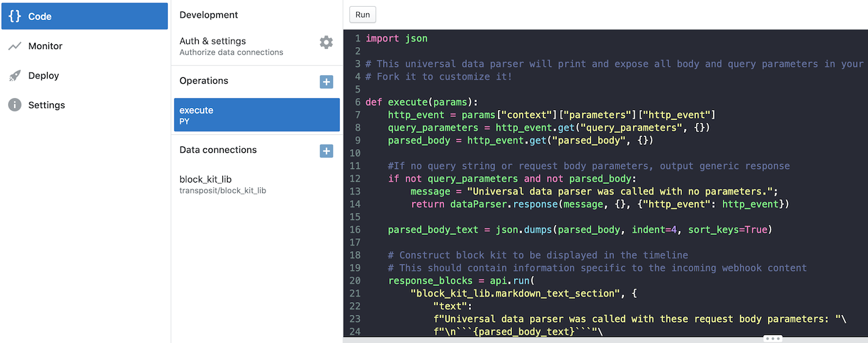Screen dimensions: 868x343
Task: Click the Monitor chart line icon
Action: (15, 46)
